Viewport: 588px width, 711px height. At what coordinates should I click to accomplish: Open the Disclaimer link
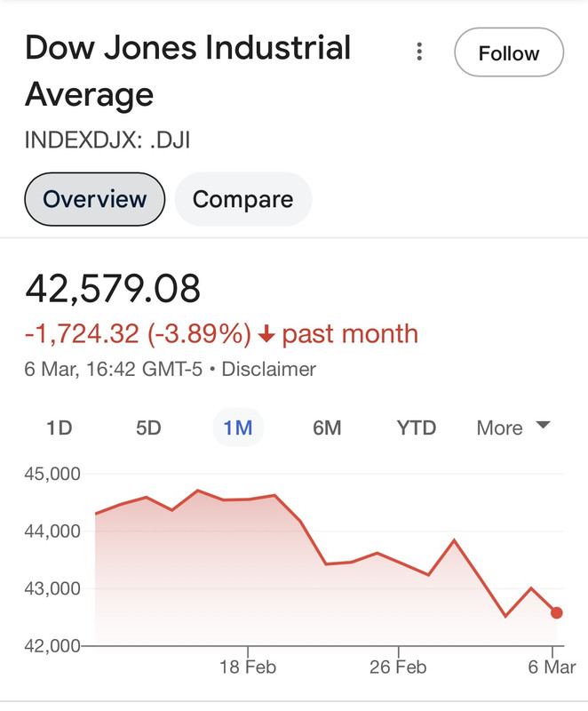(268, 369)
